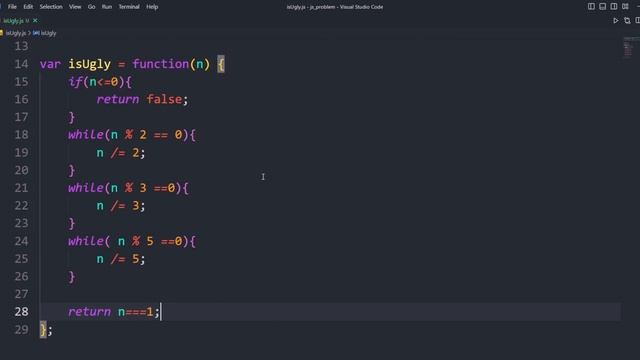The image size is (640, 360).
Task: Open the View menu
Action: click(75, 7)
